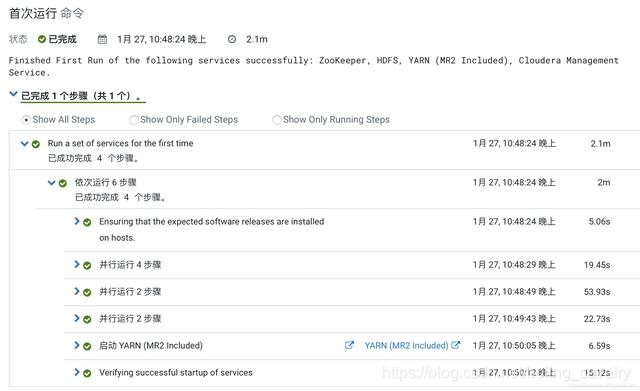Open the external link icon left of YARN link

pyautogui.click(x=349, y=345)
